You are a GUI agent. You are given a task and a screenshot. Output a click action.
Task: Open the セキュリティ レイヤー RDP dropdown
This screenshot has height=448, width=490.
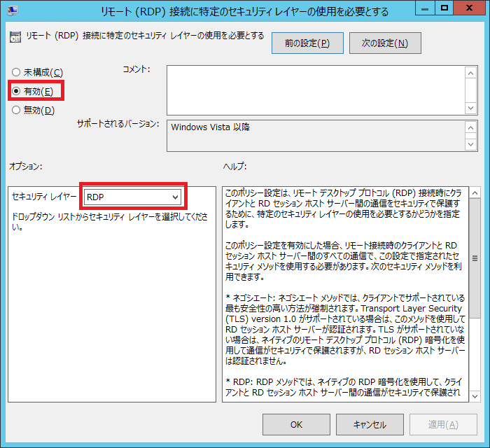click(132, 197)
